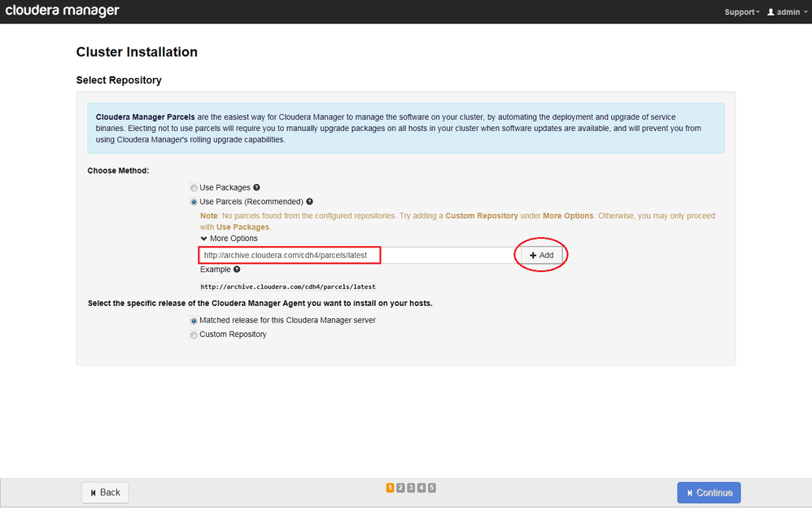Select the Custom Repository radio button
Screen dimensions: 812x508
194,335
